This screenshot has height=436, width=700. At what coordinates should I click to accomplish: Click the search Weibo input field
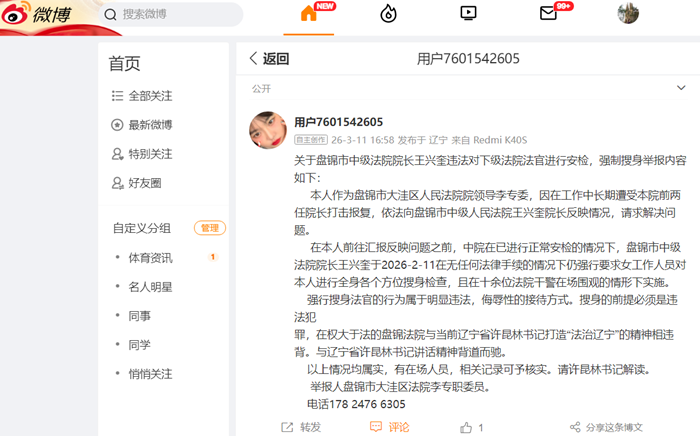(x=175, y=15)
